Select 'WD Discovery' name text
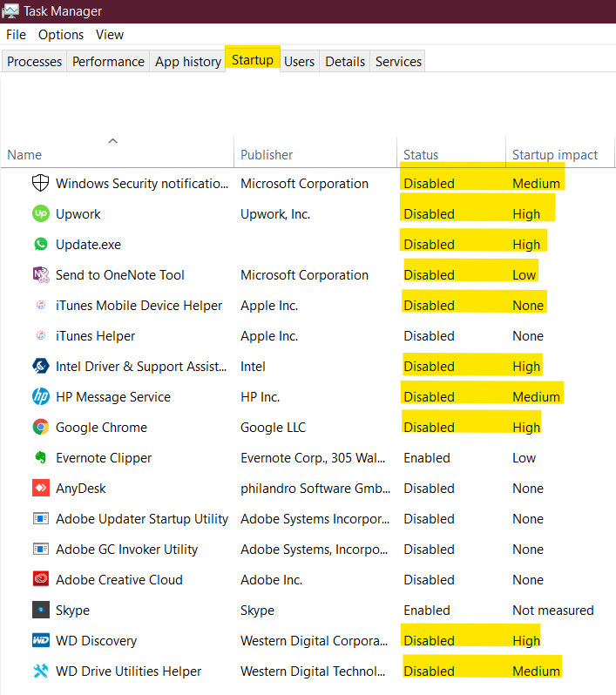The width and height of the screenshot is (616, 695). [96, 640]
